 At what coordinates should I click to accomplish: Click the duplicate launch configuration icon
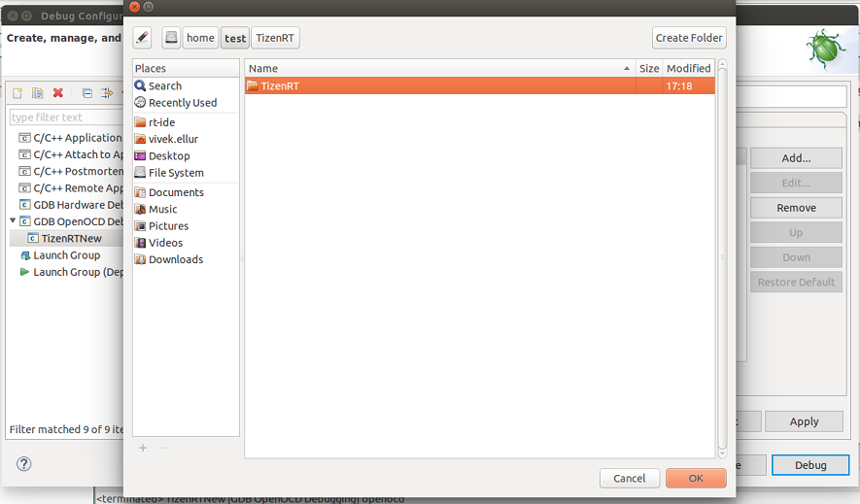tap(37, 93)
